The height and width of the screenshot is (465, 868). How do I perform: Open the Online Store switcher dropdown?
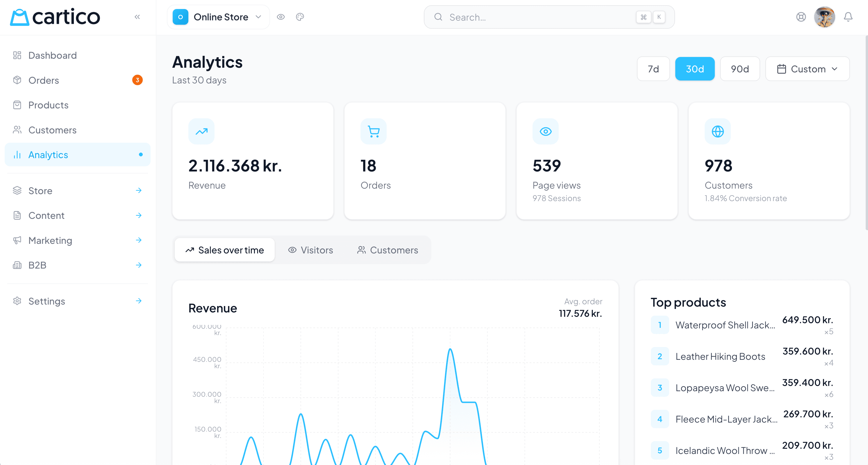tap(218, 17)
